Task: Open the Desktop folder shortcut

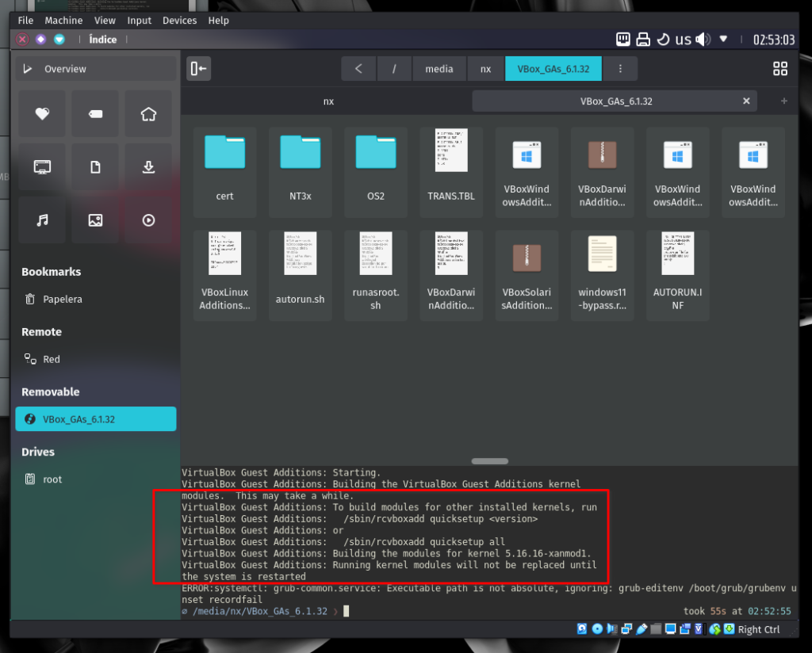Action: click(x=43, y=167)
